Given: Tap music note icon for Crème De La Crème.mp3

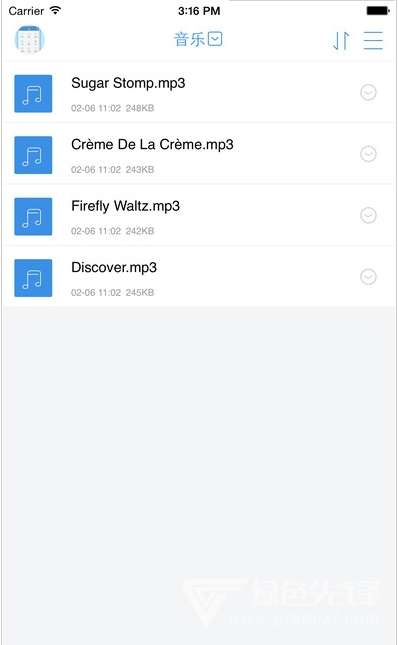Looking at the screenshot, I should (x=33, y=155).
